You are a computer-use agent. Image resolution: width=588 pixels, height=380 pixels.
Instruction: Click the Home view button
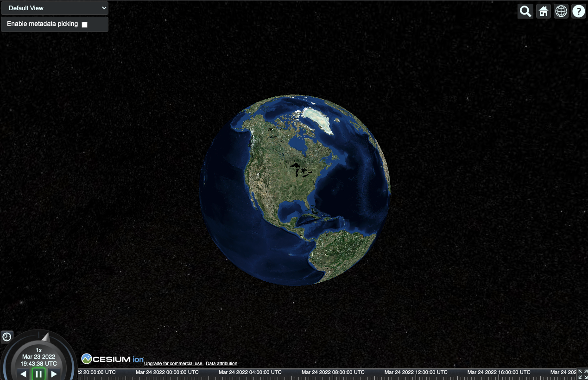(x=543, y=11)
